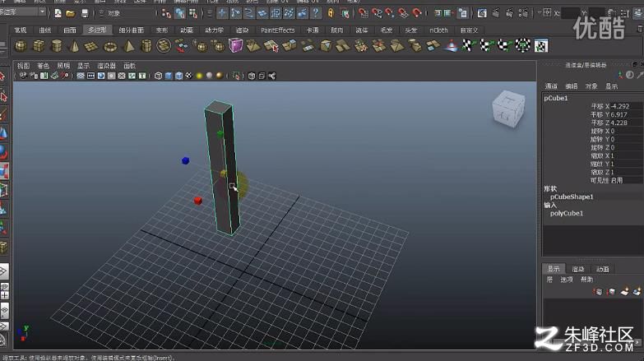Open the 面板 viewport menu
The width and height of the screenshot is (644, 361).
(x=129, y=66)
